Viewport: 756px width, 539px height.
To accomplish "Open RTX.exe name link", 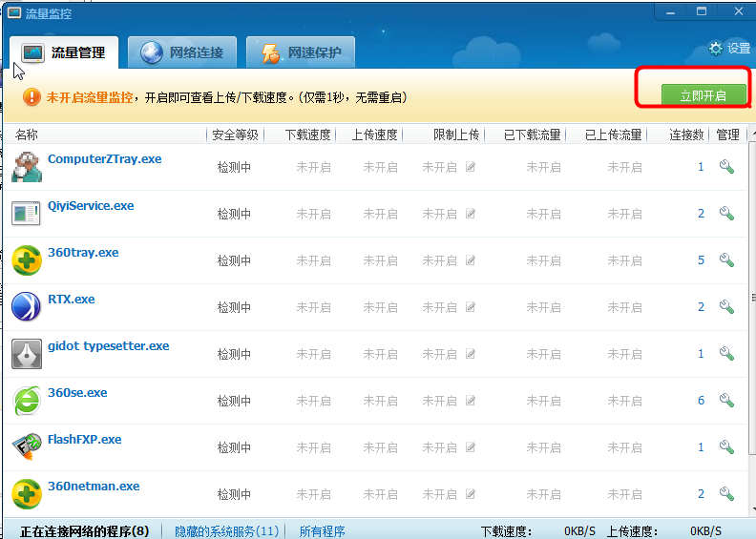I will (x=72, y=300).
